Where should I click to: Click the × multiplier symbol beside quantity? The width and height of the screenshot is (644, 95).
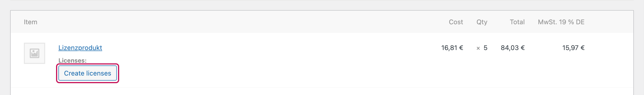(478, 48)
